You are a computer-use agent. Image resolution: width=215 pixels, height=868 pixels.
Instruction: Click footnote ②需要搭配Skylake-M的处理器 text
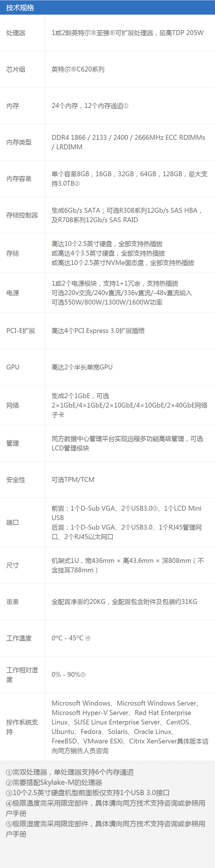coord(54,782)
